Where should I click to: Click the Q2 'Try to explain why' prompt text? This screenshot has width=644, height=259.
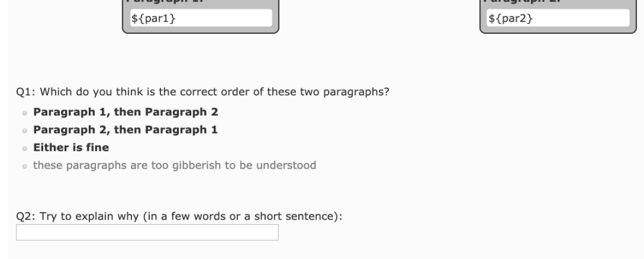[x=179, y=216]
